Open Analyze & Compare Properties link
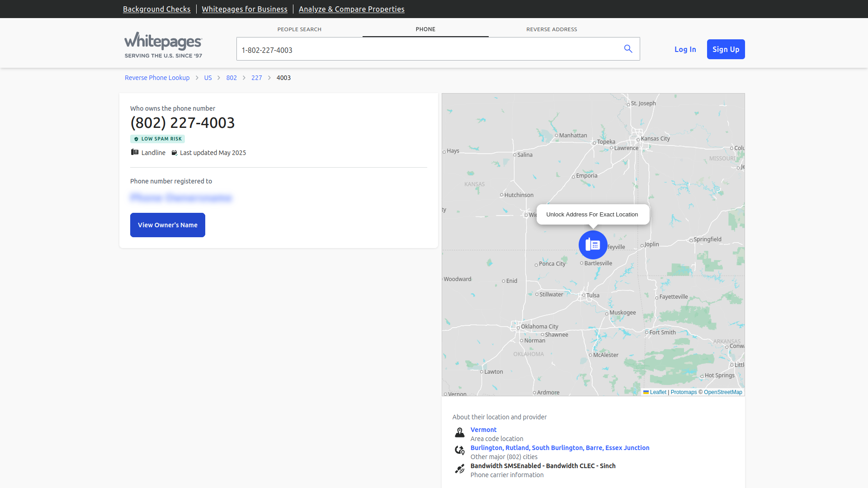868x488 pixels. pos(351,9)
